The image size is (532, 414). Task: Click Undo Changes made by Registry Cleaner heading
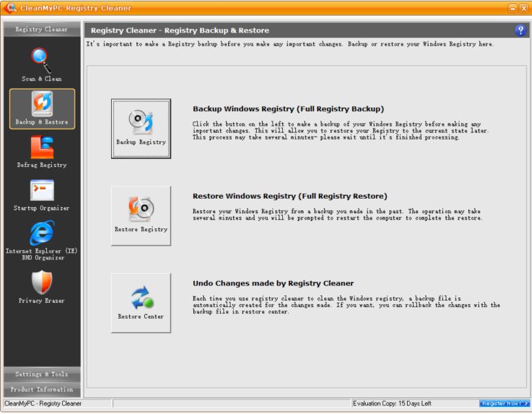273,284
